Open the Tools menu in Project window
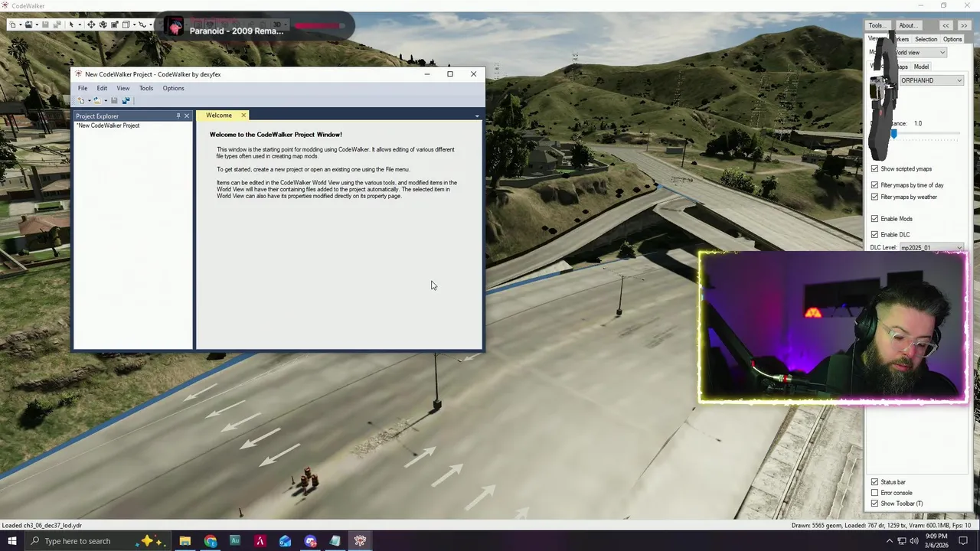980x551 pixels. pyautogui.click(x=145, y=88)
